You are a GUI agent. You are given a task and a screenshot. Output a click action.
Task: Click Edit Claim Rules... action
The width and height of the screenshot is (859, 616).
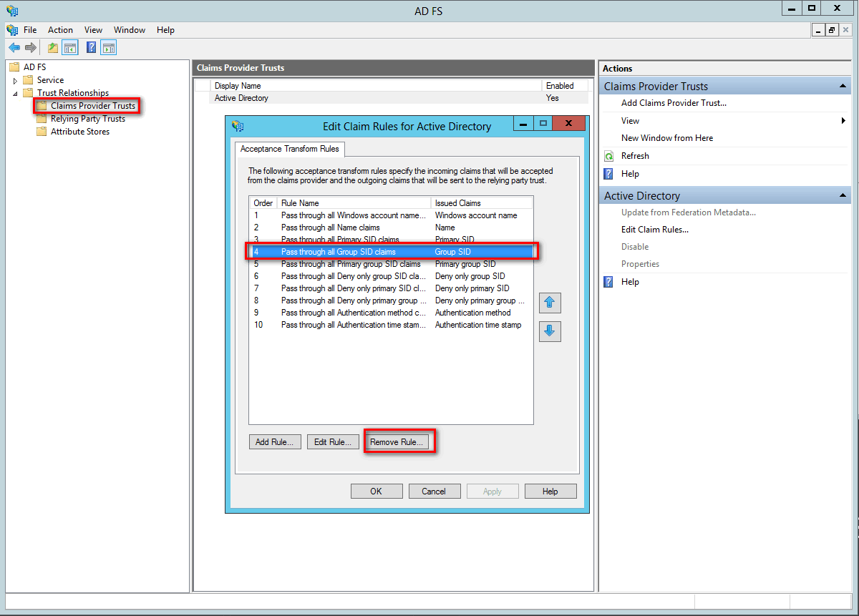pyautogui.click(x=655, y=230)
